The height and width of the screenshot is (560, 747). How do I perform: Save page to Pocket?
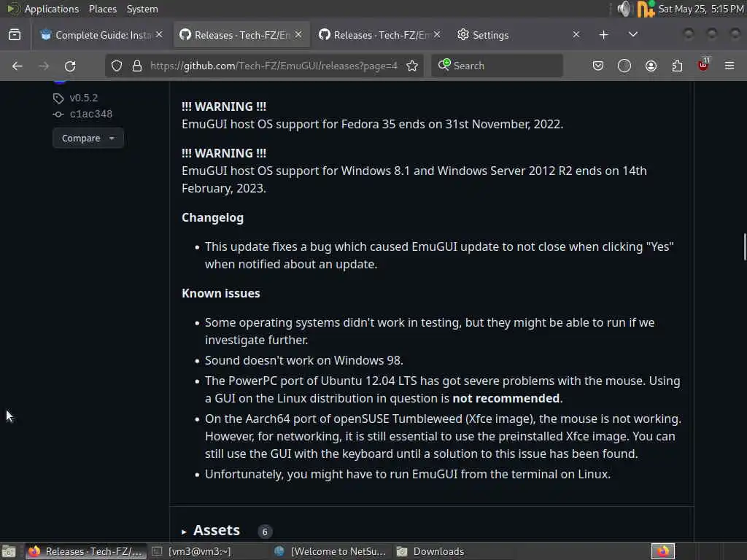click(598, 66)
